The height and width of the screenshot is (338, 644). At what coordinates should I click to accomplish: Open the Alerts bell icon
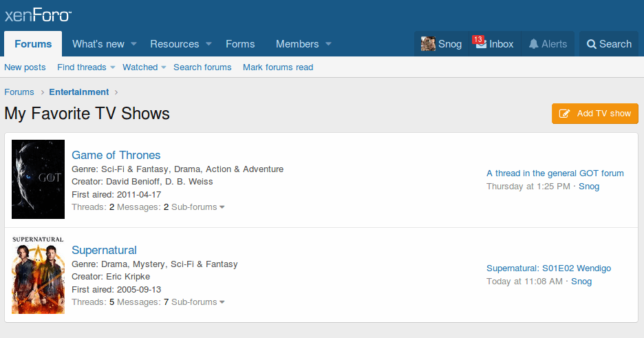tap(533, 44)
